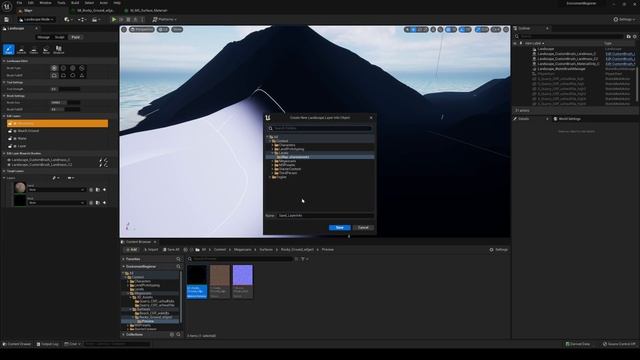Open the Edit menu
Image resolution: width=640 pixels, height=360 pixels.
[x=31, y=3]
